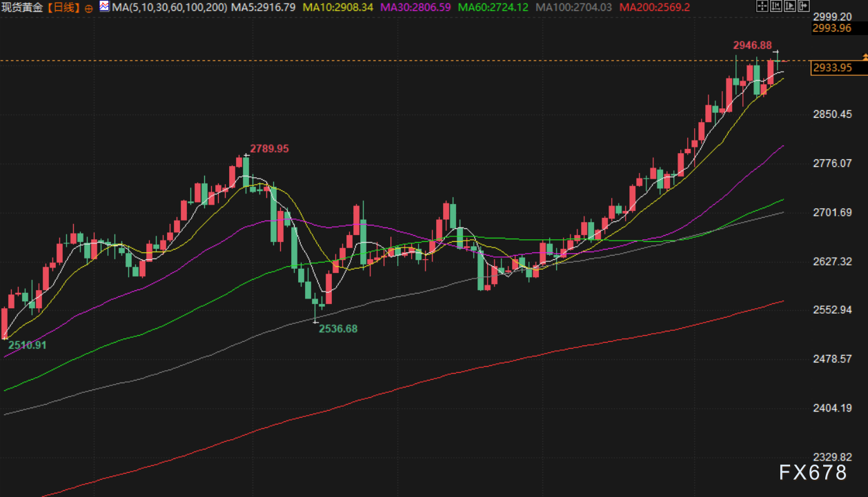The height and width of the screenshot is (497, 868).
Task: Open MA(5,10,30,60,100,200) parameter settings
Action: click(x=169, y=8)
